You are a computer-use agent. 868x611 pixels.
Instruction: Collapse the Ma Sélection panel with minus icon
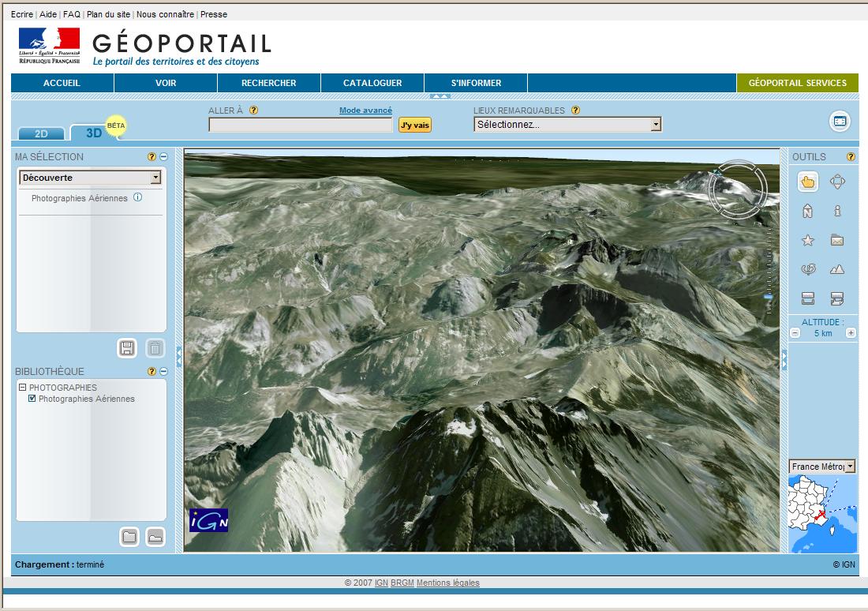[x=164, y=157]
